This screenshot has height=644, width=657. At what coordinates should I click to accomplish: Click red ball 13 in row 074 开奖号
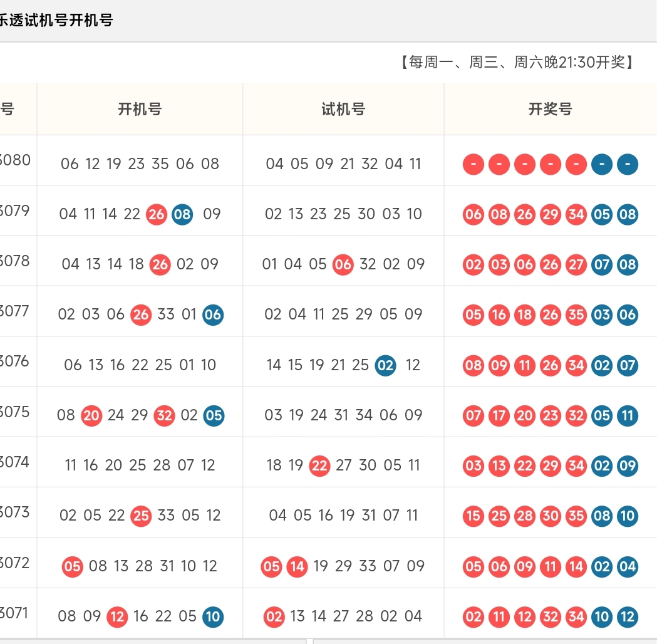[x=499, y=465]
